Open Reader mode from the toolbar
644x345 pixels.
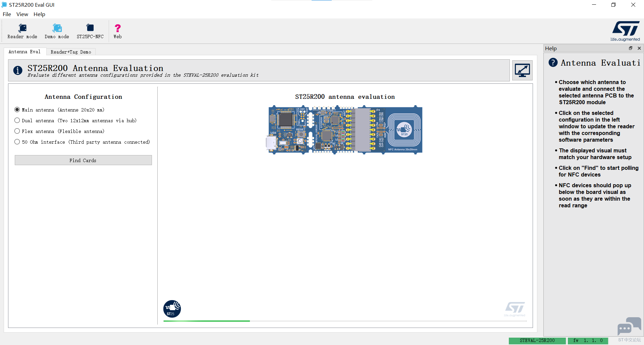[x=22, y=31]
